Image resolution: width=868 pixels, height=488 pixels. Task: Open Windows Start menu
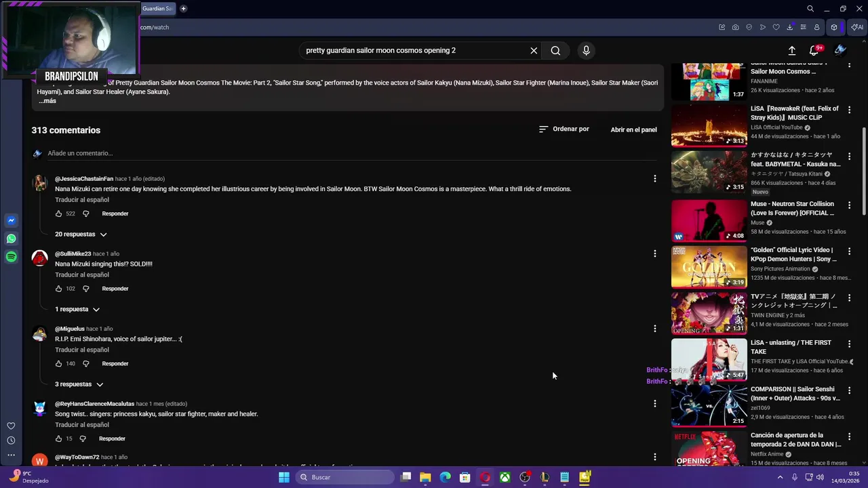284,477
